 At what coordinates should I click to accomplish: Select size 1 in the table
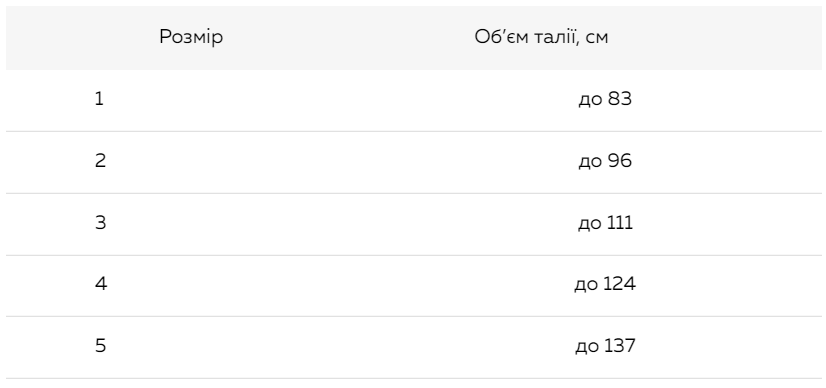click(99, 98)
